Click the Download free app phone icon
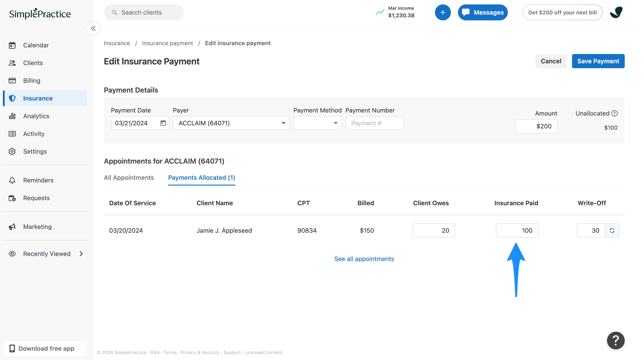Image resolution: width=644 pixels, height=360 pixels. pos(12,348)
